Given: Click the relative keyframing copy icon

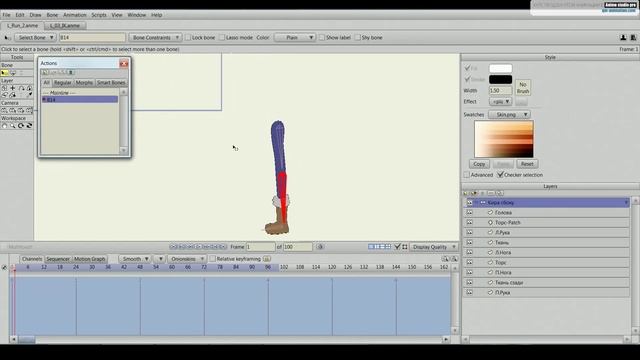Looking at the screenshot, I should coord(267,259).
